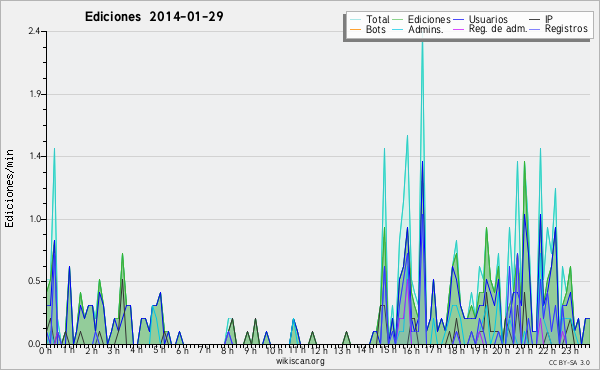
Task: Click the Total legend color line
Action: pyautogui.click(x=355, y=20)
